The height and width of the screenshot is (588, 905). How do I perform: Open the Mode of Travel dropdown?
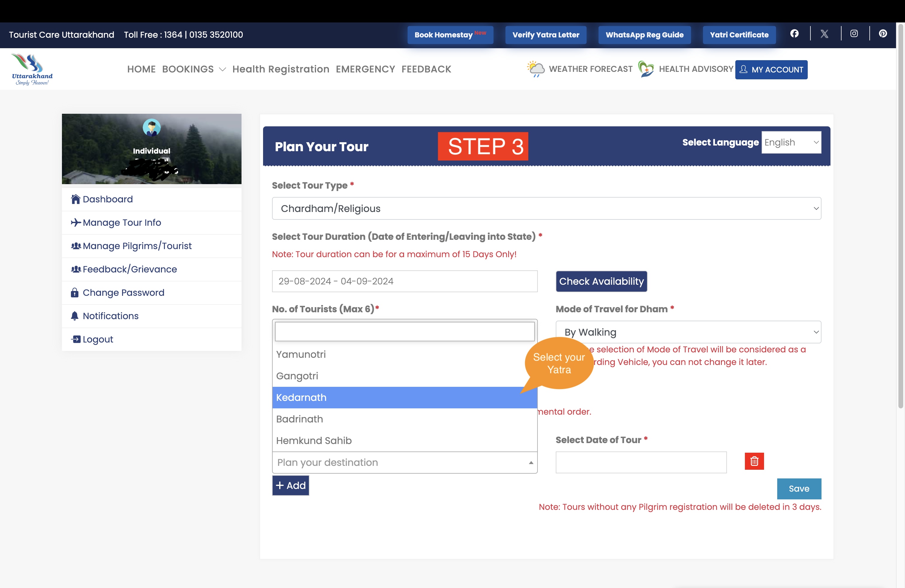click(x=688, y=332)
